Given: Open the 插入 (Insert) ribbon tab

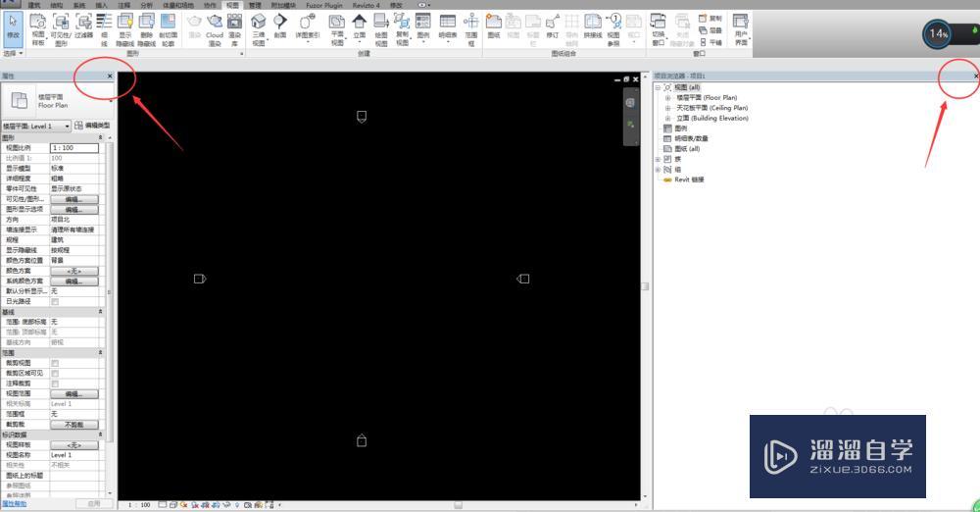Looking at the screenshot, I should pyautogui.click(x=101, y=5).
